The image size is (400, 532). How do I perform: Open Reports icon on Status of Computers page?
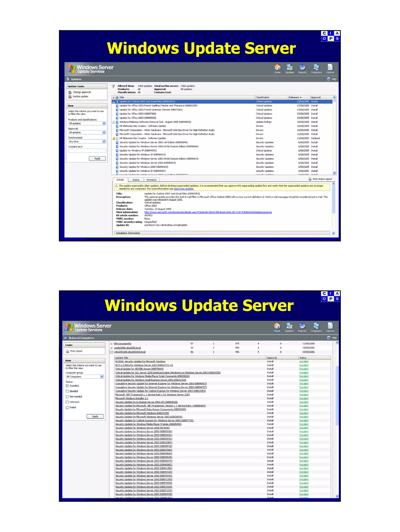point(302,326)
